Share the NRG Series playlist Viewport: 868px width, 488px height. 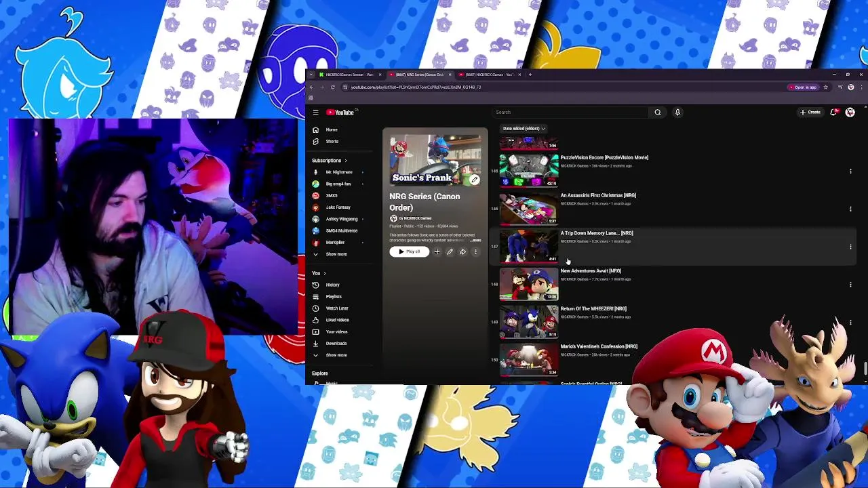tap(462, 251)
